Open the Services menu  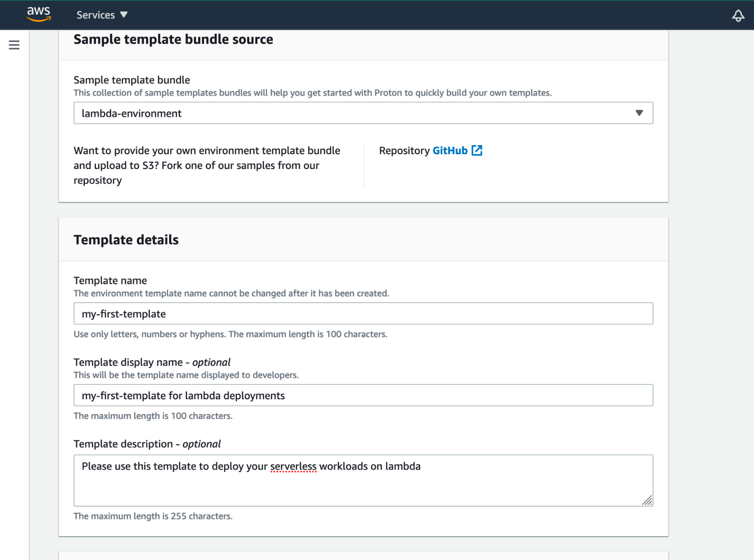pyautogui.click(x=95, y=15)
